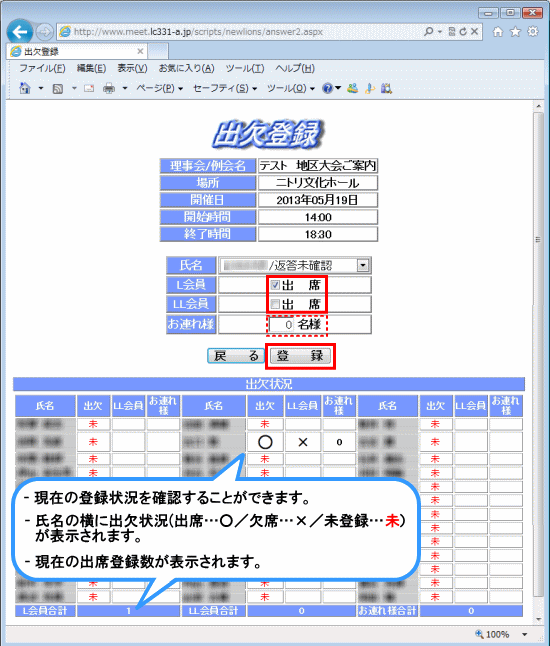Click the Home icon in command bar
This screenshot has height=646, width=550.
tap(25, 88)
